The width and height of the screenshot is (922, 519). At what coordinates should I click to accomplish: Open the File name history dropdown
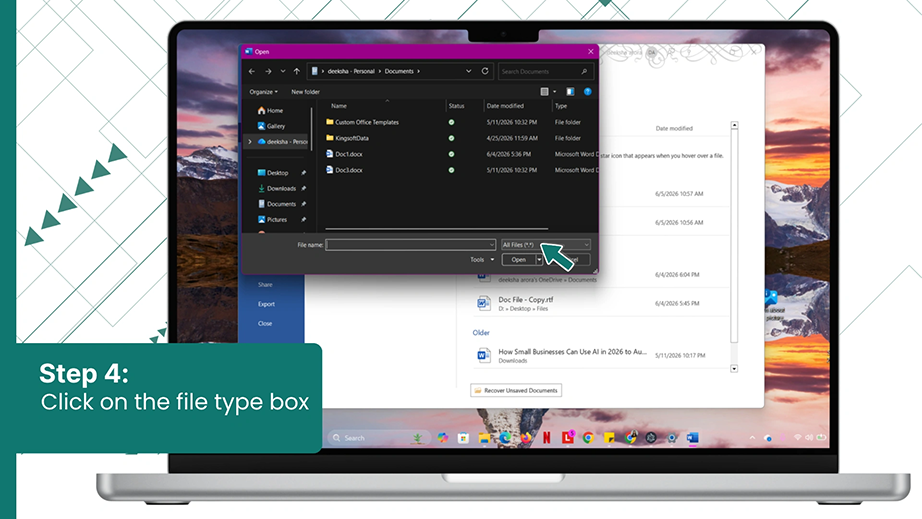492,245
